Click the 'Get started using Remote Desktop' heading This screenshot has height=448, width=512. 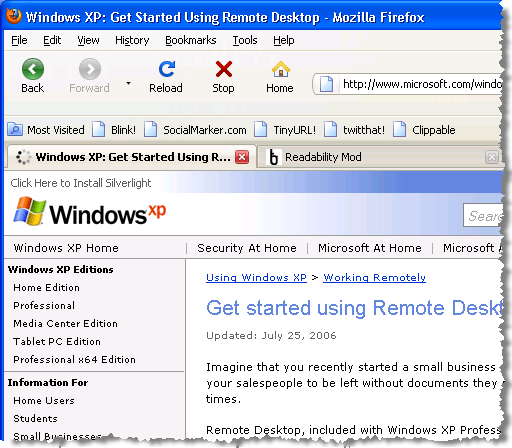point(354,308)
